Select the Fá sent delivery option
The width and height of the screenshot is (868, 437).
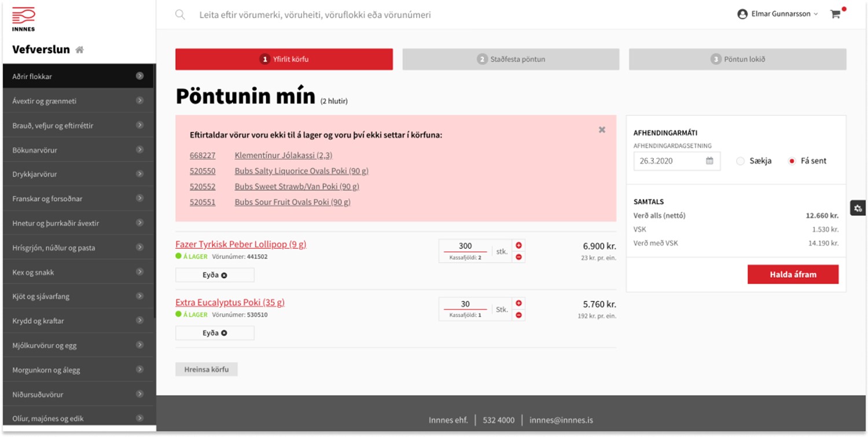coord(792,161)
